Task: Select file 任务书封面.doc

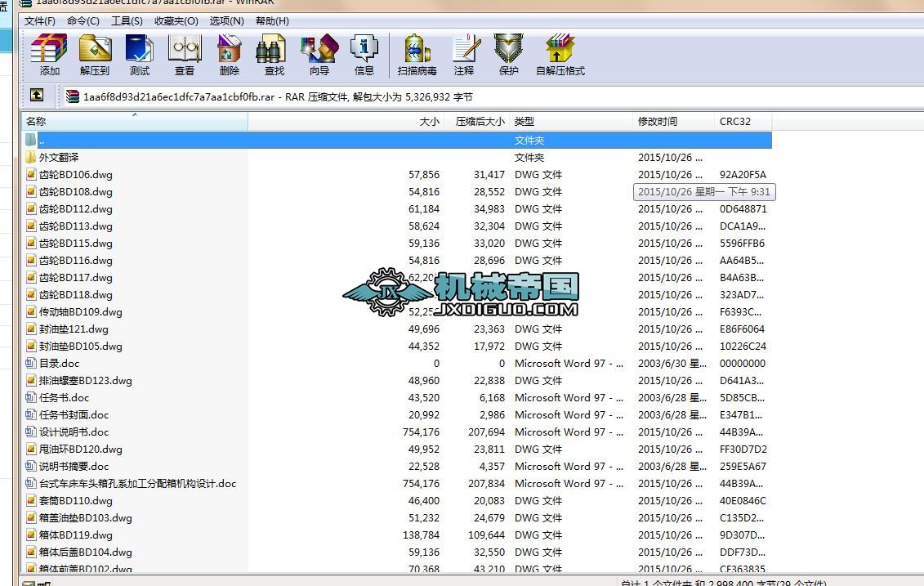Action: pos(74,414)
